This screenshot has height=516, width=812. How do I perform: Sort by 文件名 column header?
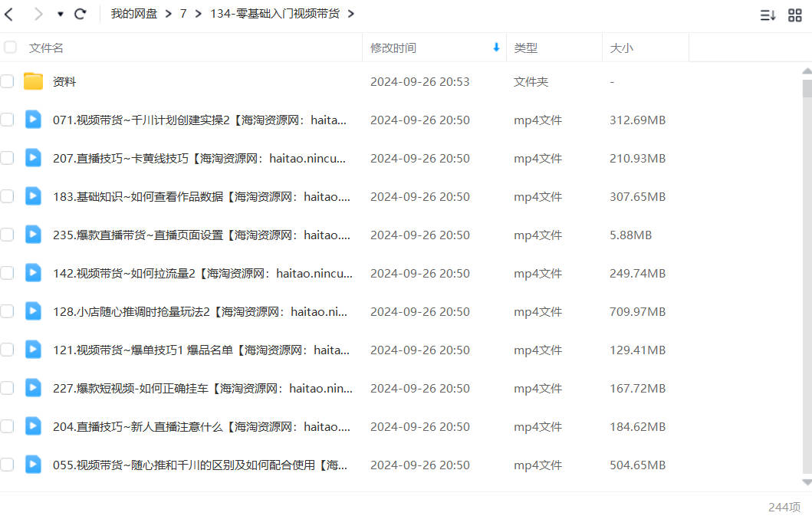(x=46, y=48)
